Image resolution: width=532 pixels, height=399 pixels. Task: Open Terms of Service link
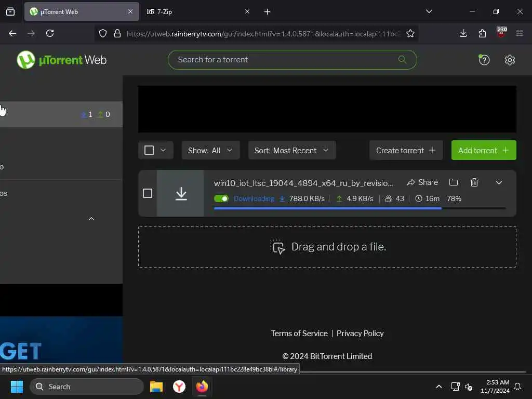pyautogui.click(x=299, y=334)
